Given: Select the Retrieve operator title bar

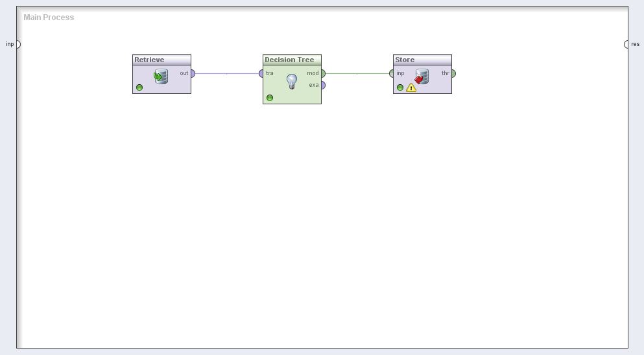Looking at the screenshot, I should (x=161, y=60).
